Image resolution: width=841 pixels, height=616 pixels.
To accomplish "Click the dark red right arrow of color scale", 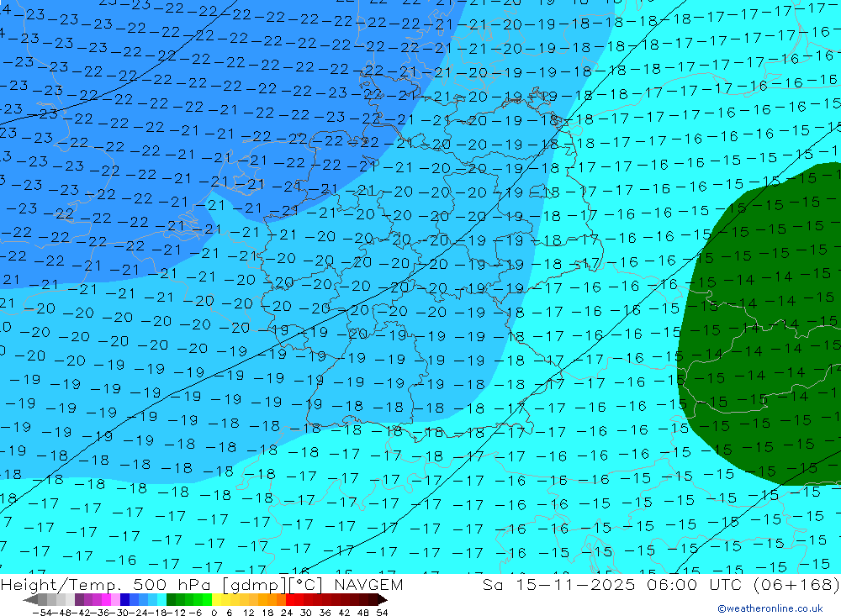I will click(383, 599).
